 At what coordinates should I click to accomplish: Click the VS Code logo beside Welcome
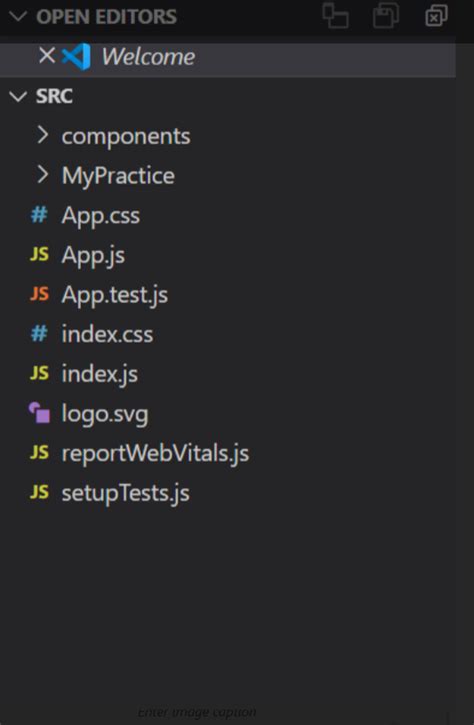pyautogui.click(x=76, y=56)
